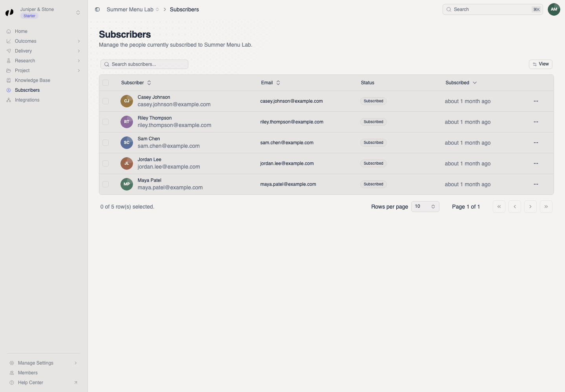Click the CJ avatar for Casey Johnson

coord(127,101)
